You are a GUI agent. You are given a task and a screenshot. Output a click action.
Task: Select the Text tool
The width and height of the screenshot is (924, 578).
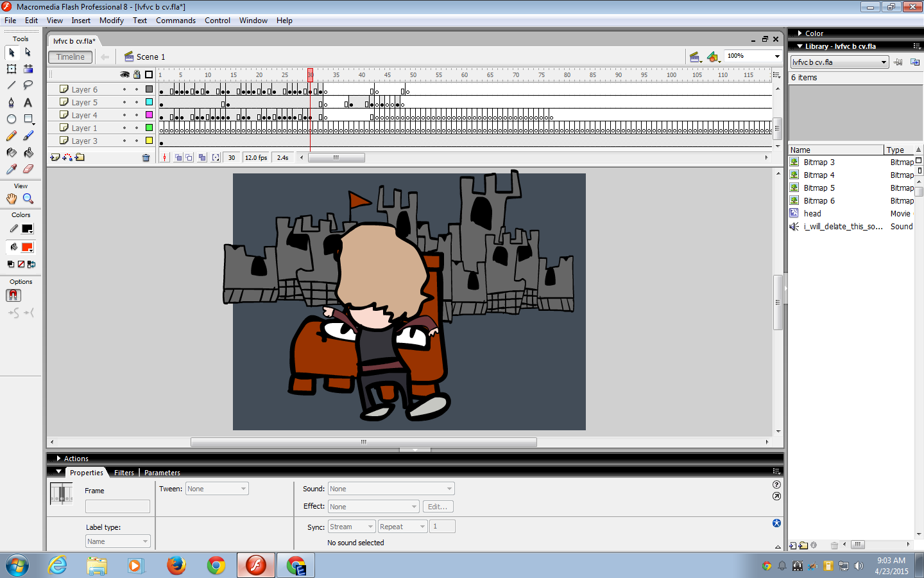click(28, 102)
